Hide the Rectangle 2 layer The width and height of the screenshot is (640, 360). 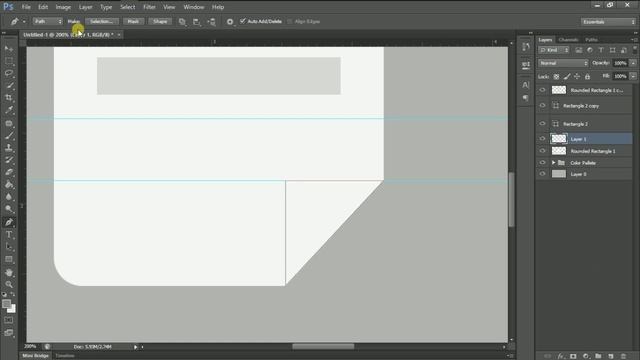542,124
